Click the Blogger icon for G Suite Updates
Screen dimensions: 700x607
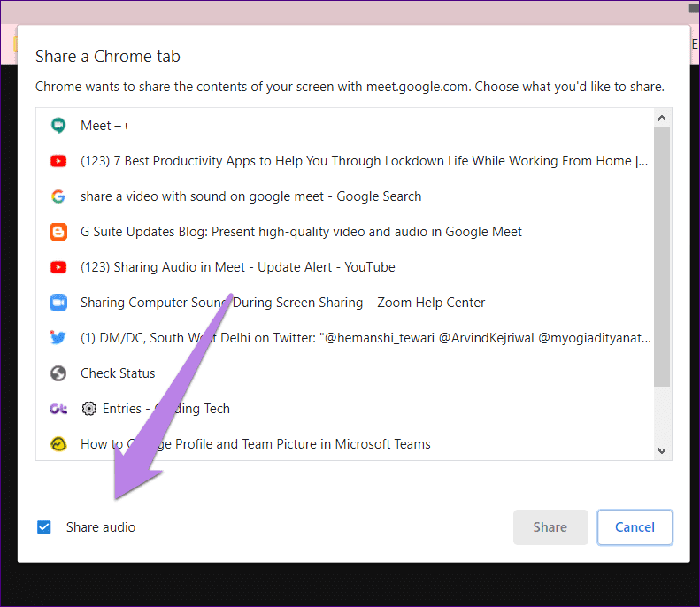pos(58,232)
